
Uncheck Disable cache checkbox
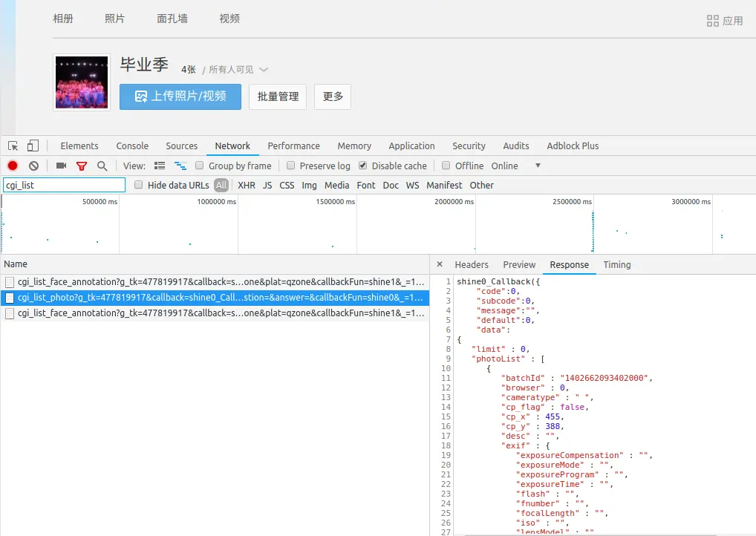tap(362, 166)
